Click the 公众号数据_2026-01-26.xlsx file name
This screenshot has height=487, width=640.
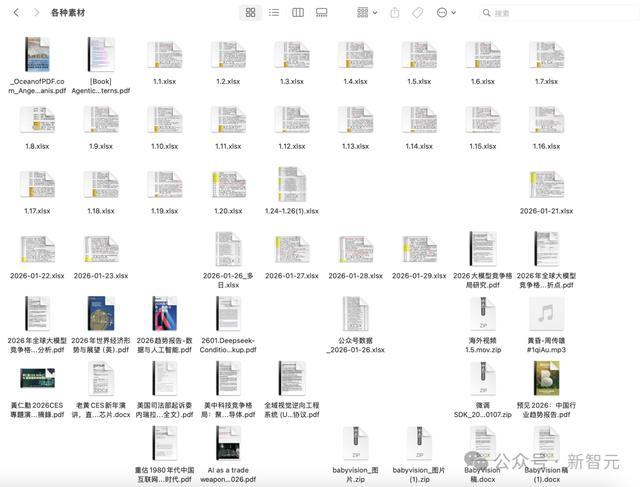click(x=356, y=345)
